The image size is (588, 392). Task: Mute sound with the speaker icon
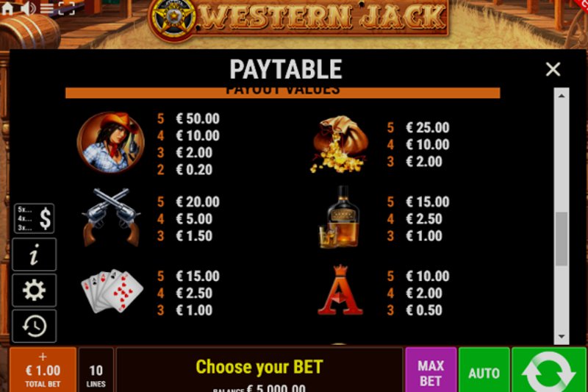[27, 8]
